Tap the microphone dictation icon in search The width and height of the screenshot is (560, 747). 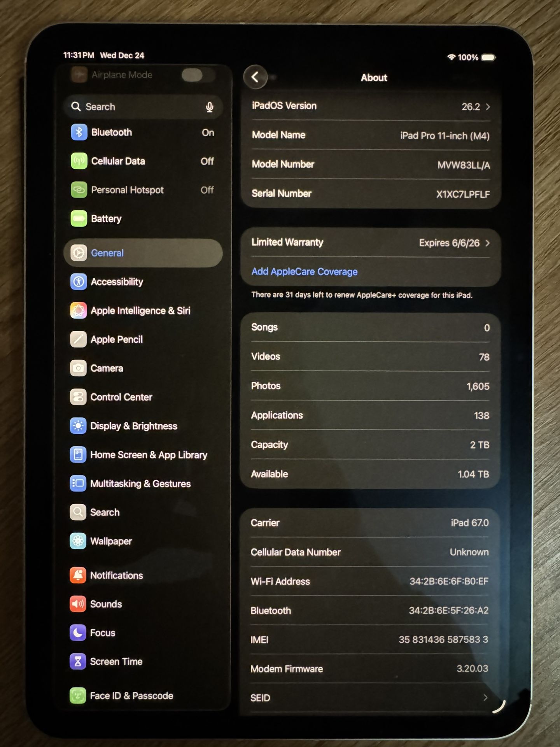pyautogui.click(x=210, y=107)
